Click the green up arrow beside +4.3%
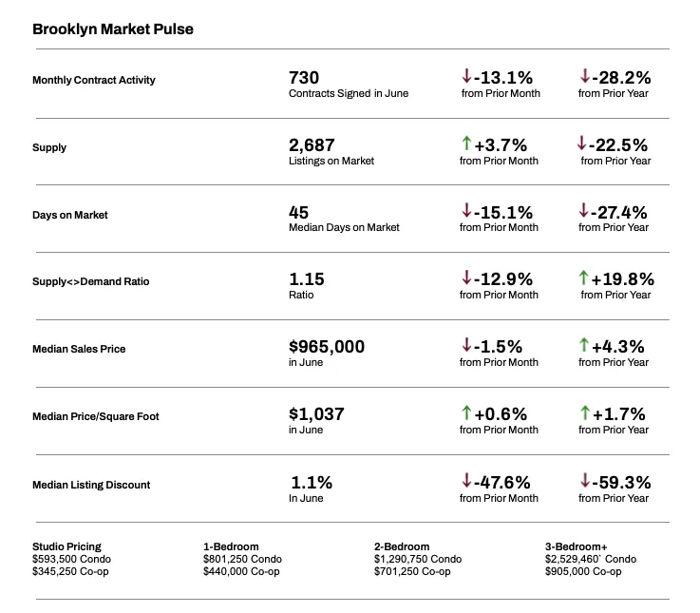The height and width of the screenshot is (613, 700). coord(583,345)
